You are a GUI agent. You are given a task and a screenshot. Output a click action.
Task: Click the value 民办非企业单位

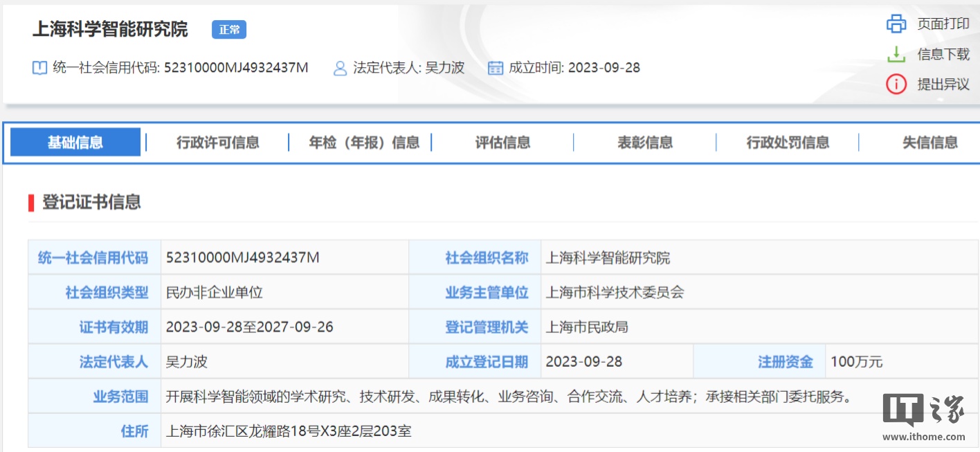click(215, 293)
